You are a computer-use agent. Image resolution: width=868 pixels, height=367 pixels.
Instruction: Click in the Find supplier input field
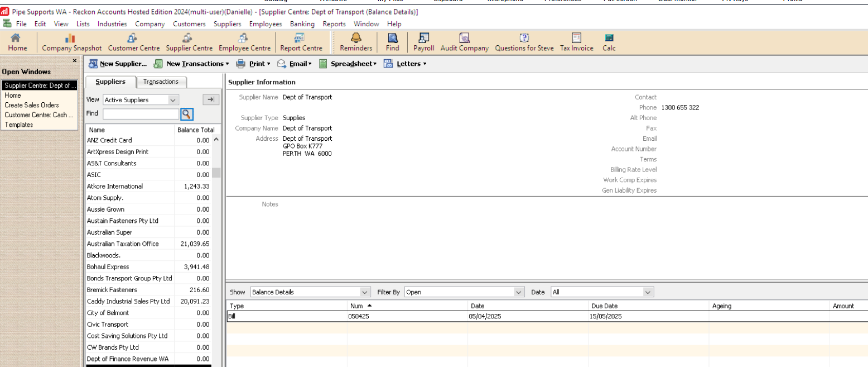141,114
